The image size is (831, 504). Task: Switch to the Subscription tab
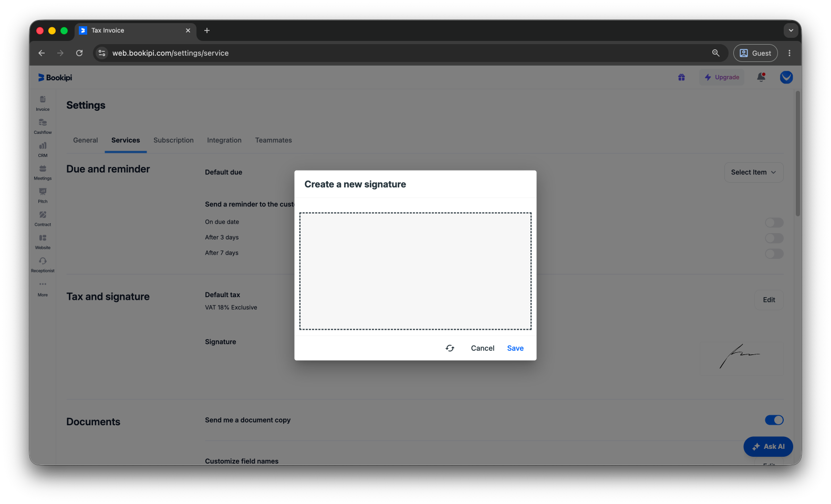point(173,140)
